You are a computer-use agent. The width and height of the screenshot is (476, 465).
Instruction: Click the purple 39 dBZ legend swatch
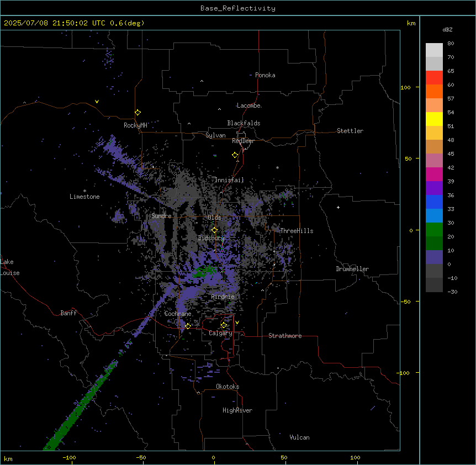tap(434, 188)
